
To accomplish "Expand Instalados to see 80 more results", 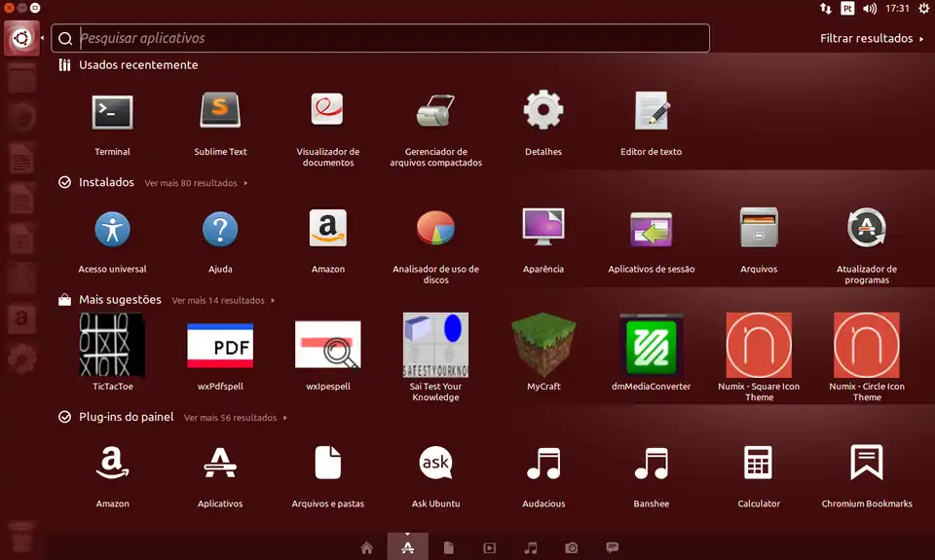I will [195, 183].
